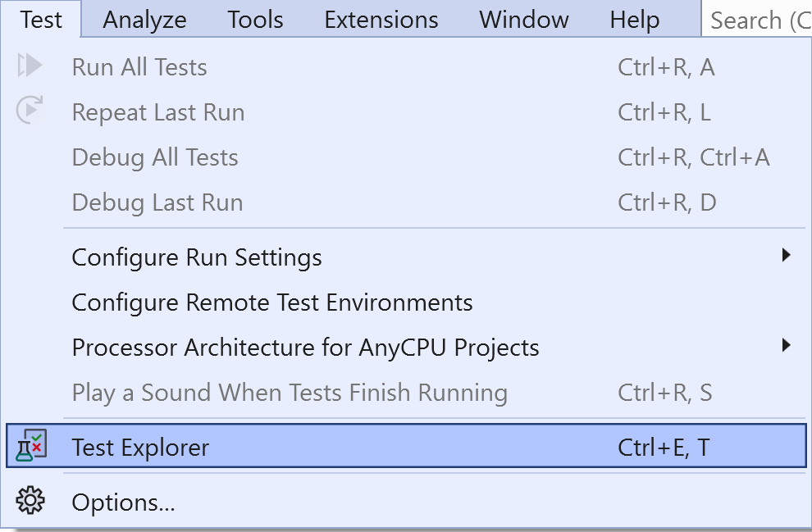The width and height of the screenshot is (812, 532).
Task: Click the Run All Tests play icon
Action: coord(30,66)
